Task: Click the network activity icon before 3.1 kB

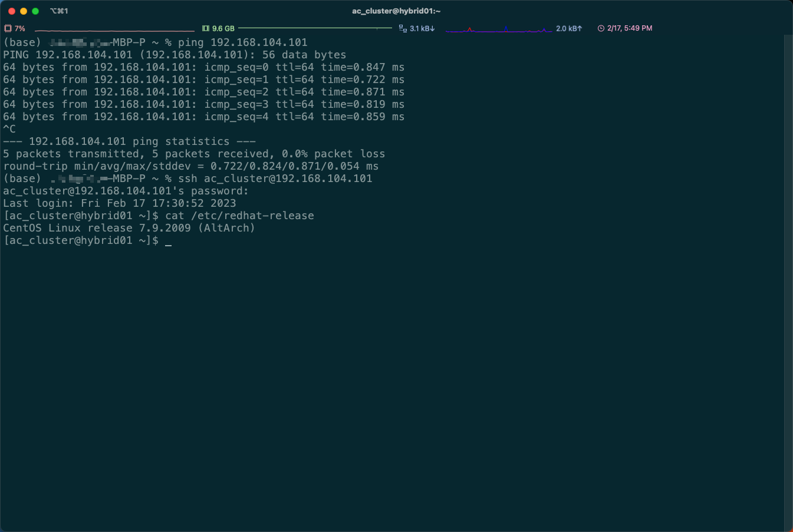Action: click(x=403, y=28)
